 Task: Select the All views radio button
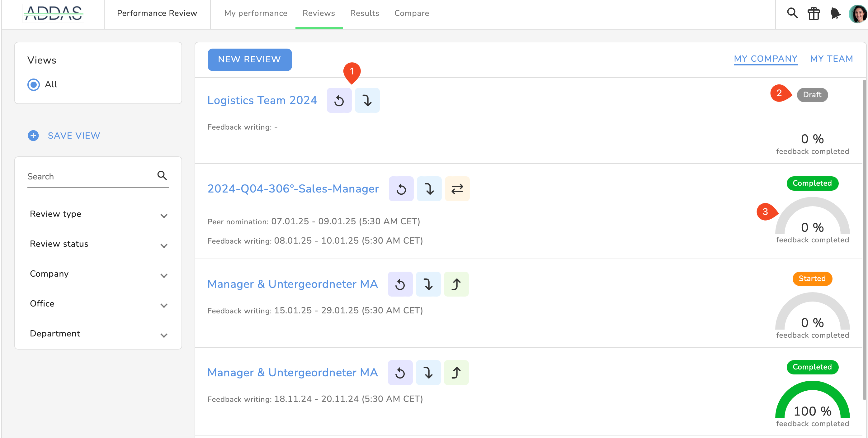(33, 84)
